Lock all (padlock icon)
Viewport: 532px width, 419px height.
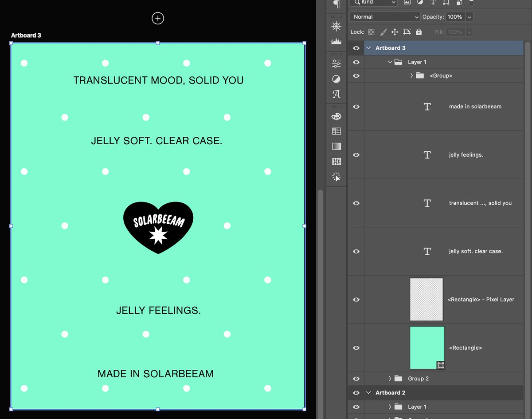[419, 32]
